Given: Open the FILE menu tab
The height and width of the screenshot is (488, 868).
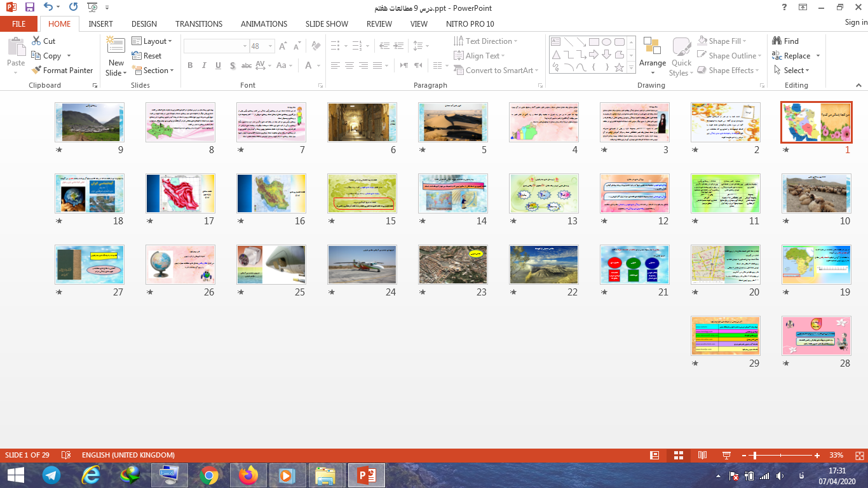Looking at the screenshot, I should point(19,24).
